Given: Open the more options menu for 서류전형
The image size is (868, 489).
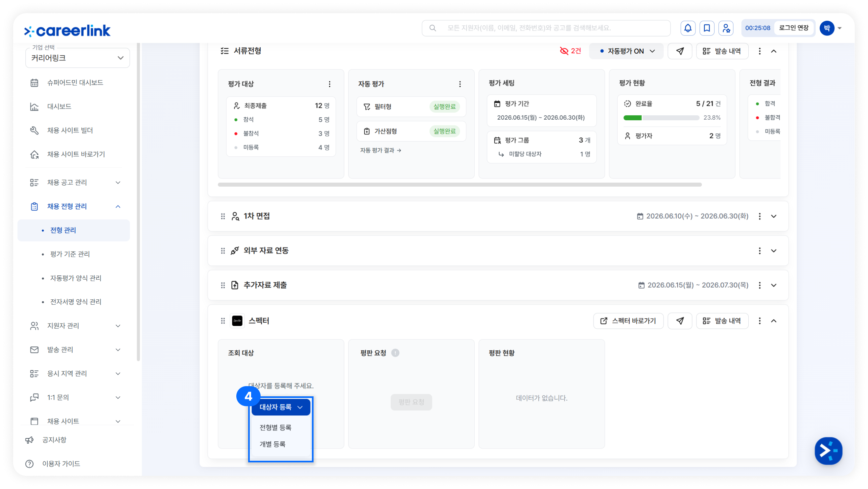Looking at the screenshot, I should click(760, 51).
